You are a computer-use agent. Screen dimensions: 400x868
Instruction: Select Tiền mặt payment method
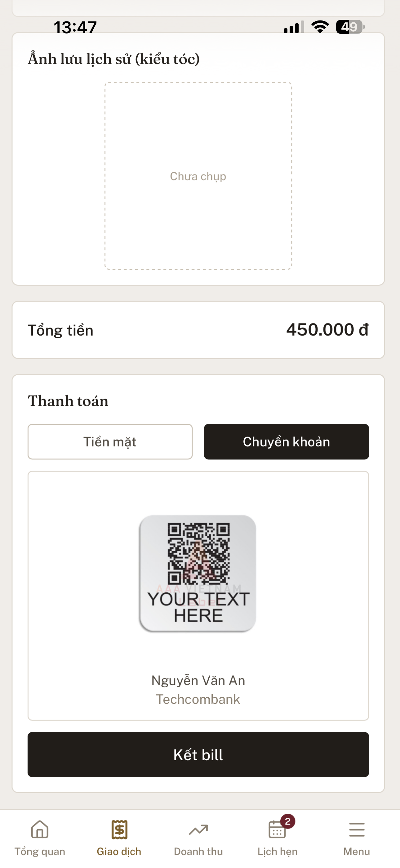coord(110,441)
